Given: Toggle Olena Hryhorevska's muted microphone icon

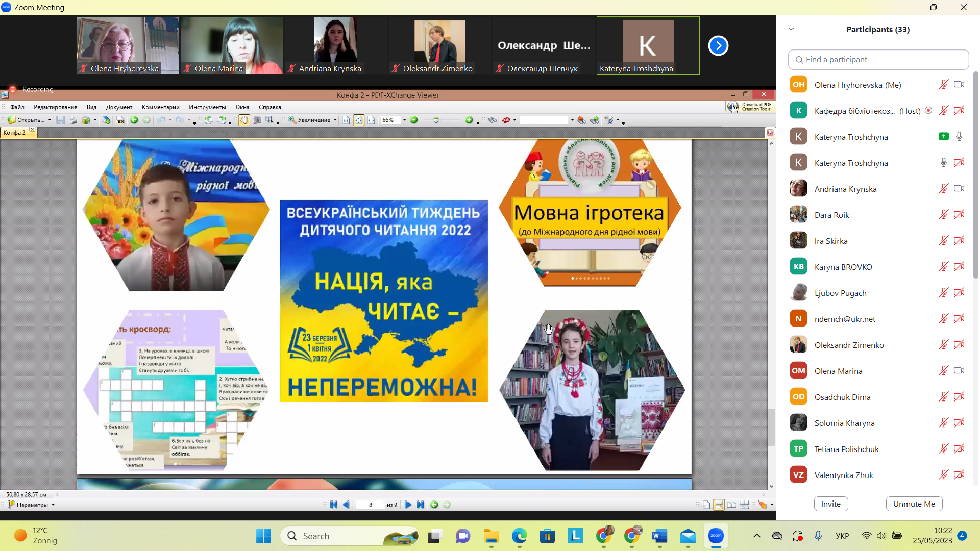Looking at the screenshot, I should [943, 85].
